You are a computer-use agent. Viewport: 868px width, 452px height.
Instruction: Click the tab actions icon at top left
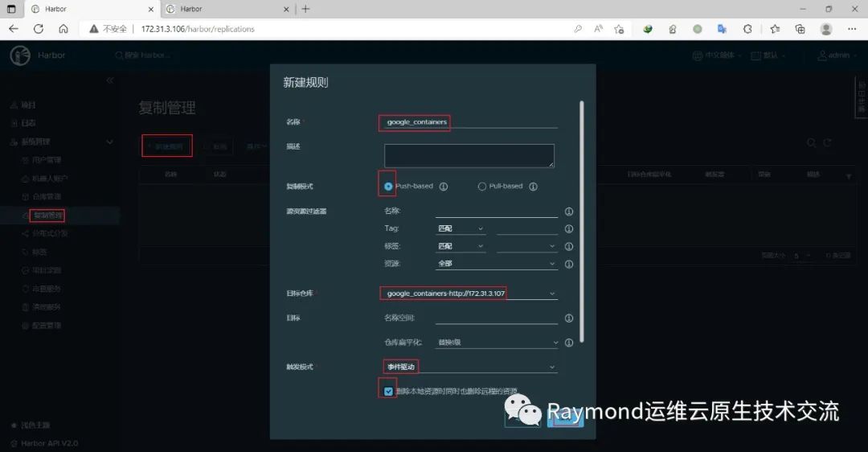(11, 9)
